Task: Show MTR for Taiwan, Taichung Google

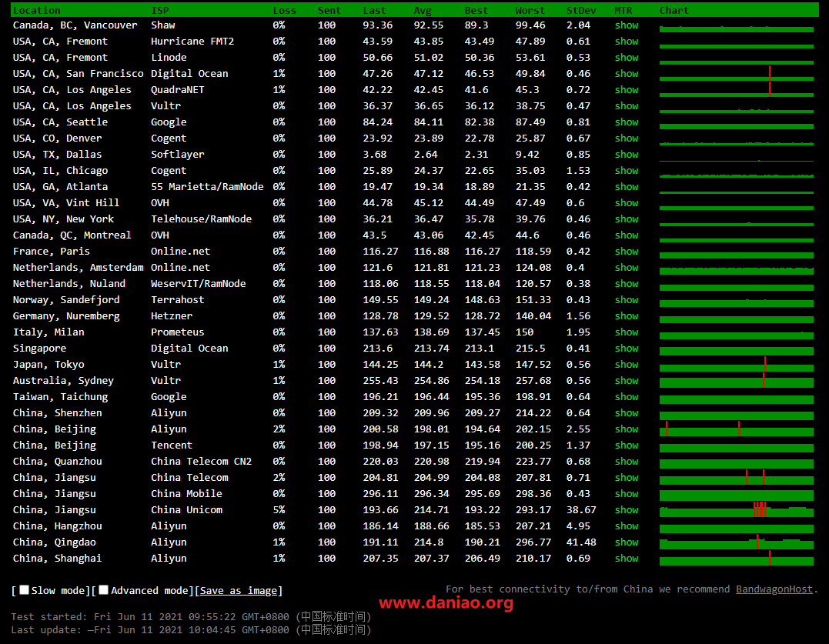Action: [x=627, y=397]
